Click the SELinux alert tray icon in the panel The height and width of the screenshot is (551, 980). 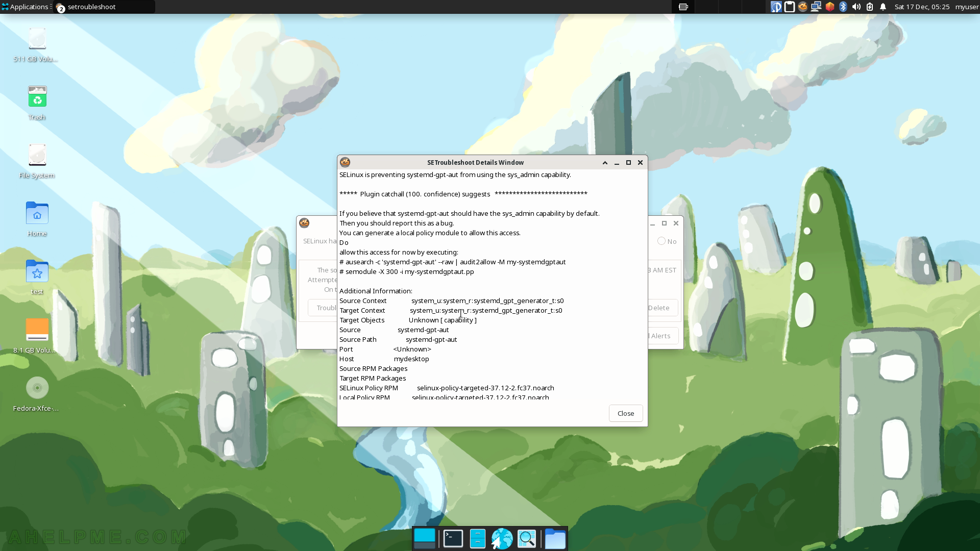[x=803, y=7]
